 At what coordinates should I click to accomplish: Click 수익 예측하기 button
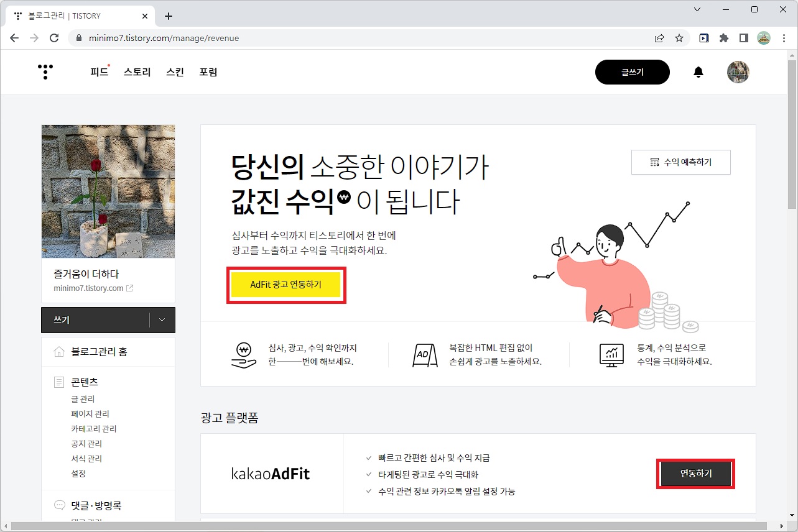click(x=681, y=162)
